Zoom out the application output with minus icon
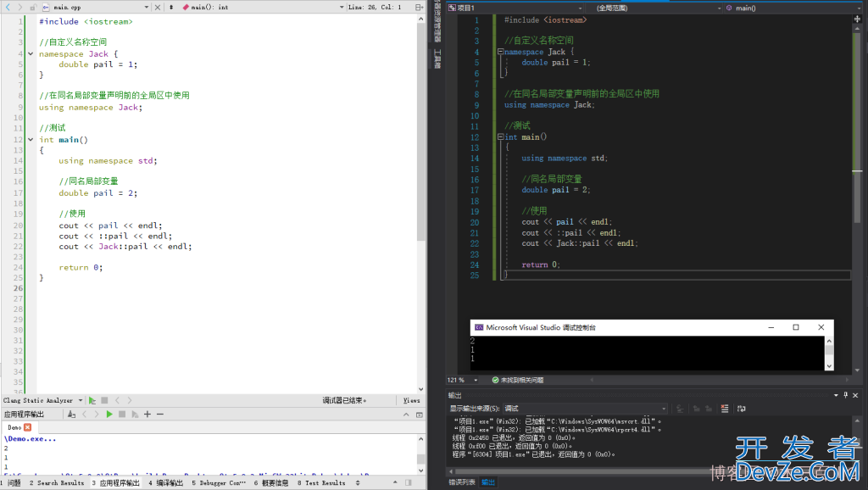This screenshot has width=868, height=490. pos(160,415)
